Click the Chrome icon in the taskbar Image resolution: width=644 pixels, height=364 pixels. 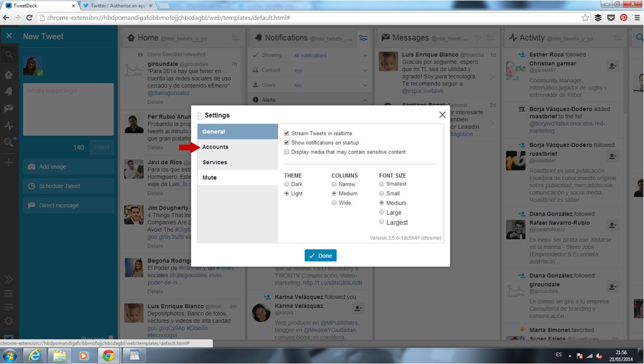tap(108, 355)
